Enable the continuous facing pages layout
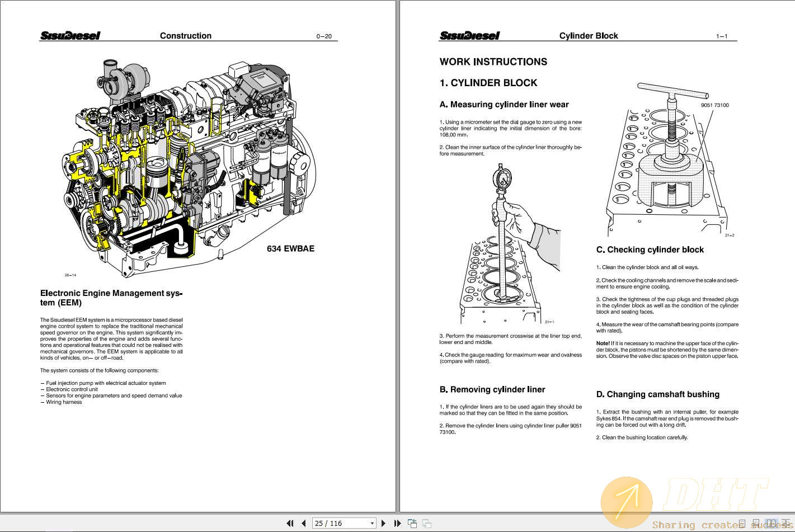This screenshot has height=532, width=795. pos(787,523)
